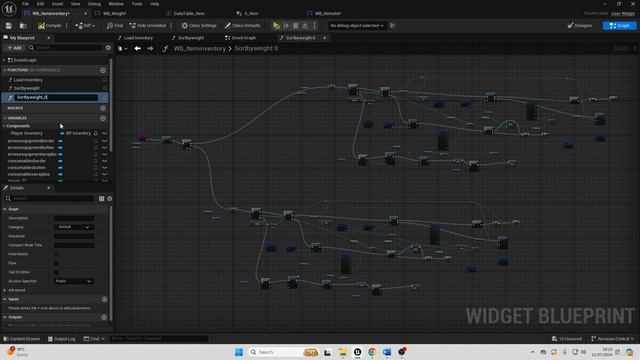
Task: Click the type color pill of consumablesborder
Action: click(60, 161)
